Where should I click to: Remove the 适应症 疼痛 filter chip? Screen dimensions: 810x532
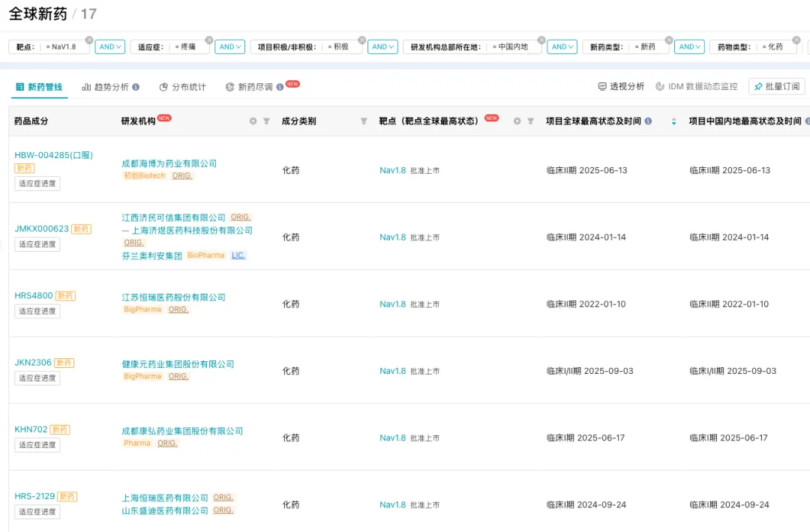point(209,40)
